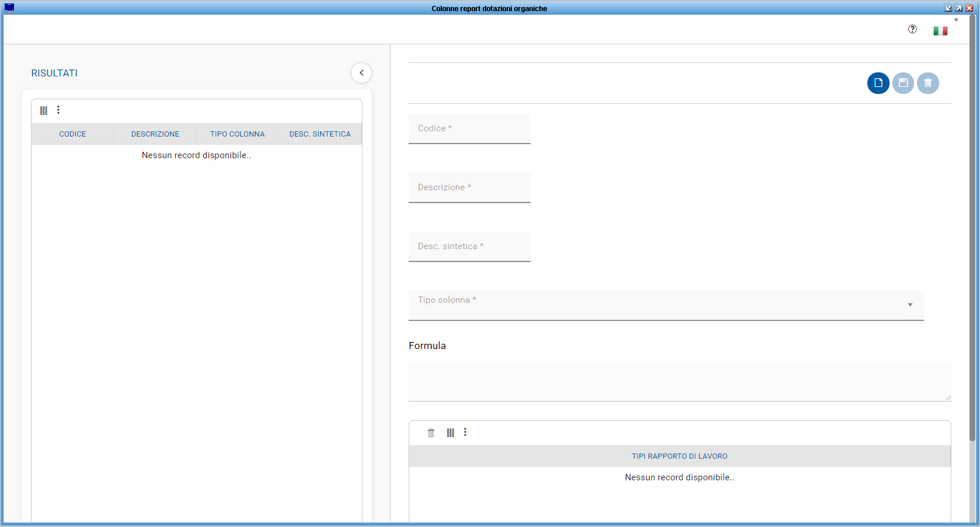The image size is (980, 527).
Task: Focus the Descrizione input field
Action: tap(469, 188)
